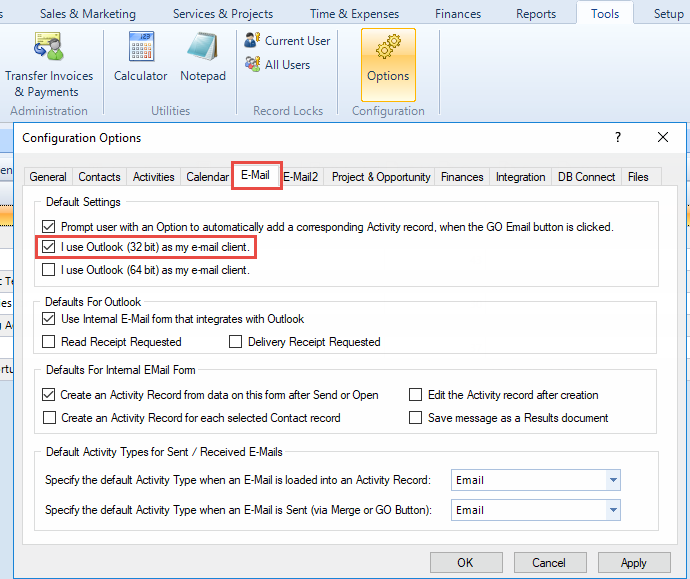Switch to the General tab
690x579 pixels.
(x=48, y=177)
